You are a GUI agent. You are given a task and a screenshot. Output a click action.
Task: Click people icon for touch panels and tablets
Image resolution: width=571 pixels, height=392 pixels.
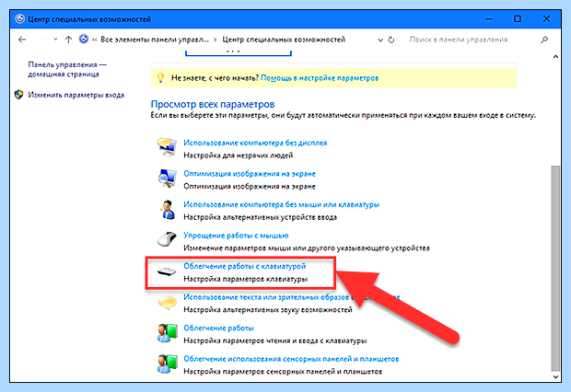click(x=167, y=364)
